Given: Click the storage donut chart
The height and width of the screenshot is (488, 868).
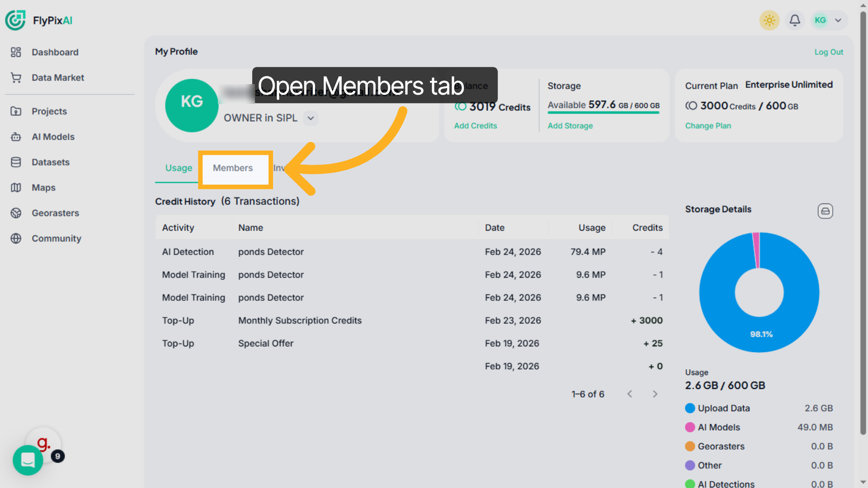Looking at the screenshot, I should click(759, 292).
